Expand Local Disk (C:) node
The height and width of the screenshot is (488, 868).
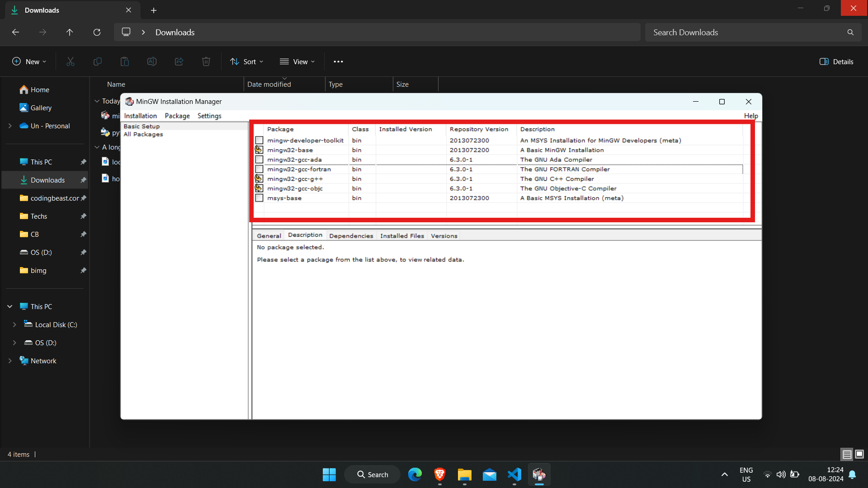14,325
